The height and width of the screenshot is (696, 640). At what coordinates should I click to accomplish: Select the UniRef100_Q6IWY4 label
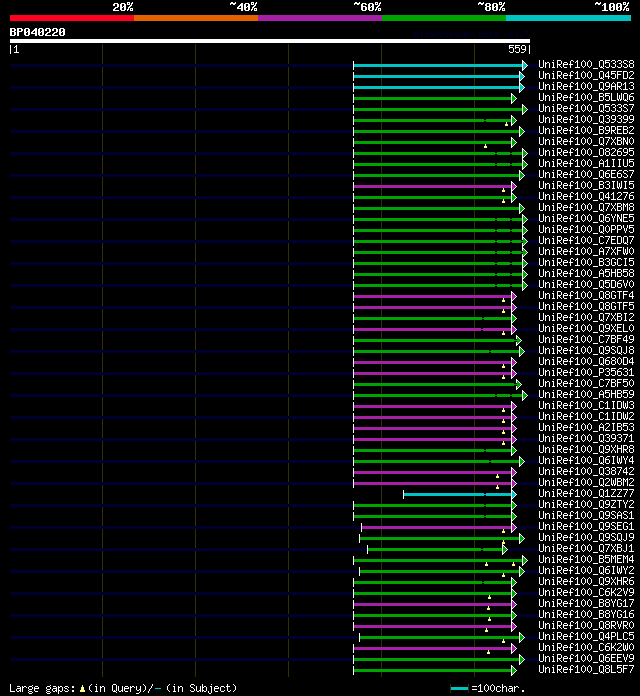(x=586, y=461)
